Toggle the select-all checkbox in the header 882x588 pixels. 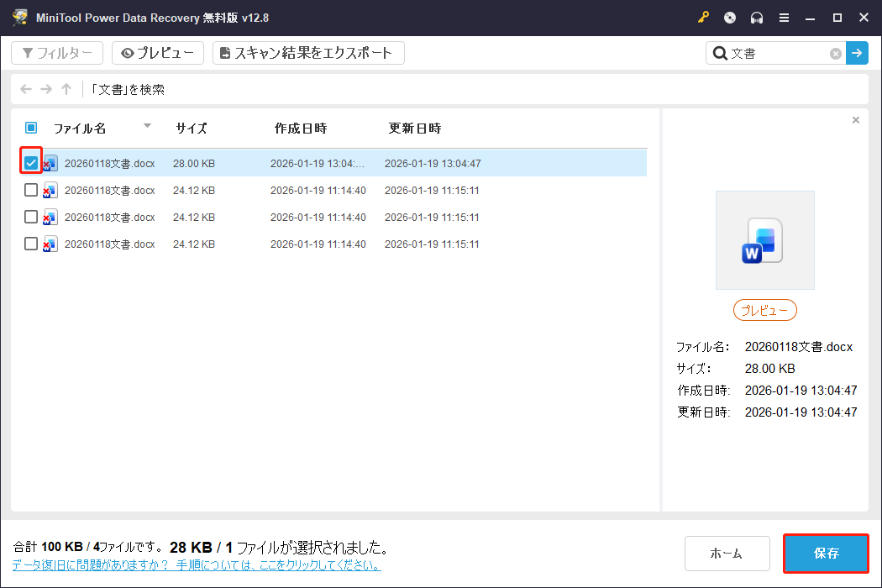[30, 128]
